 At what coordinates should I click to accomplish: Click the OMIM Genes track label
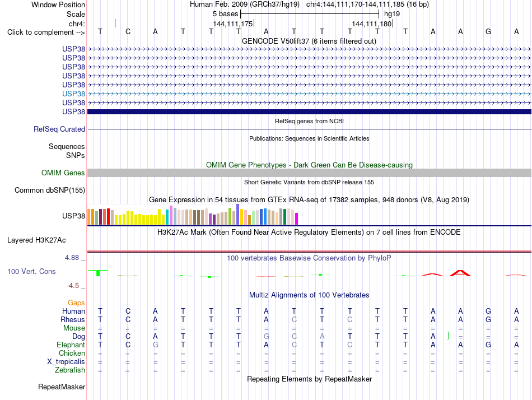(x=63, y=173)
